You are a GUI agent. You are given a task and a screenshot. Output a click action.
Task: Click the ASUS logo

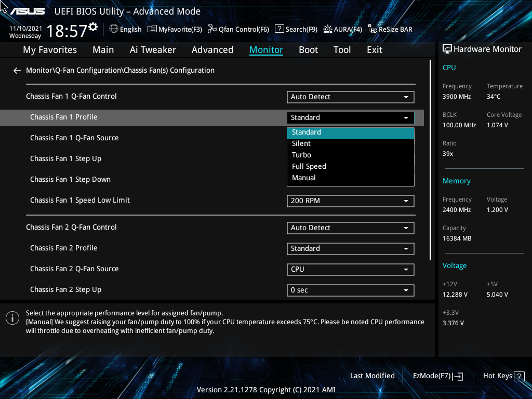click(x=27, y=11)
